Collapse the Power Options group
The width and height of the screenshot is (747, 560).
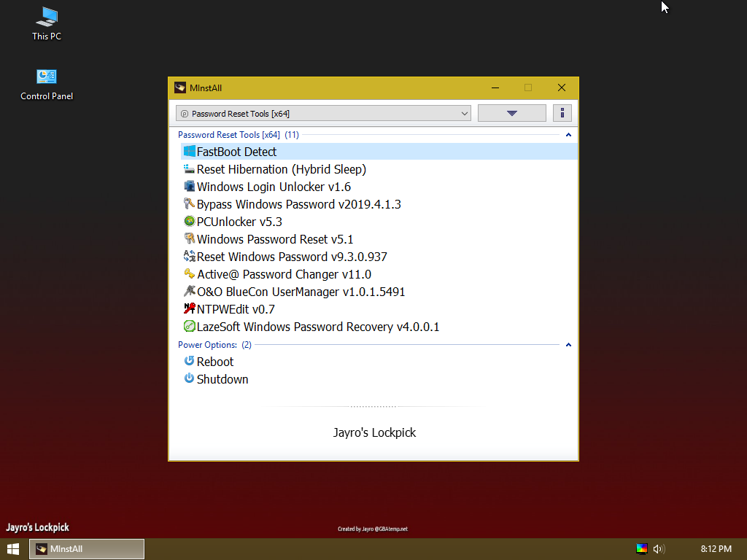tap(568, 345)
